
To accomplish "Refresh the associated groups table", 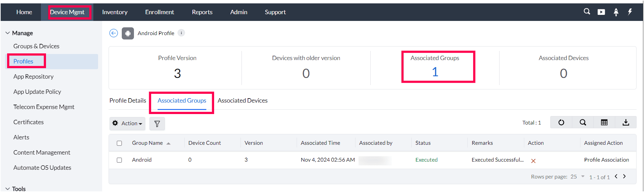I will [561, 122].
